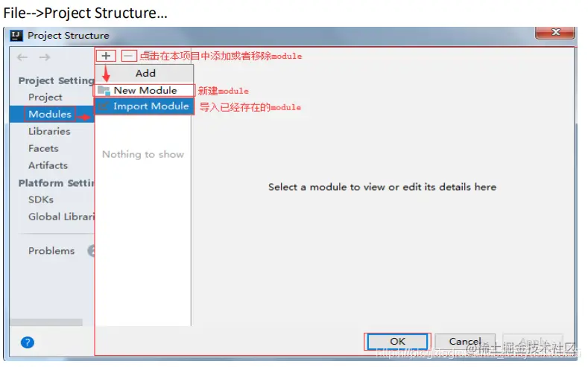The width and height of the screenshot is (588, 367).
Task: Click Select a module to view text
Action: [382, 187]
